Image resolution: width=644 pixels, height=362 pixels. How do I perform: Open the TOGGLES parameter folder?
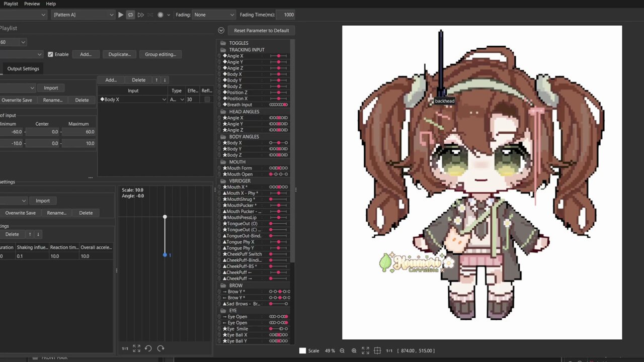[x=238, y=43]
